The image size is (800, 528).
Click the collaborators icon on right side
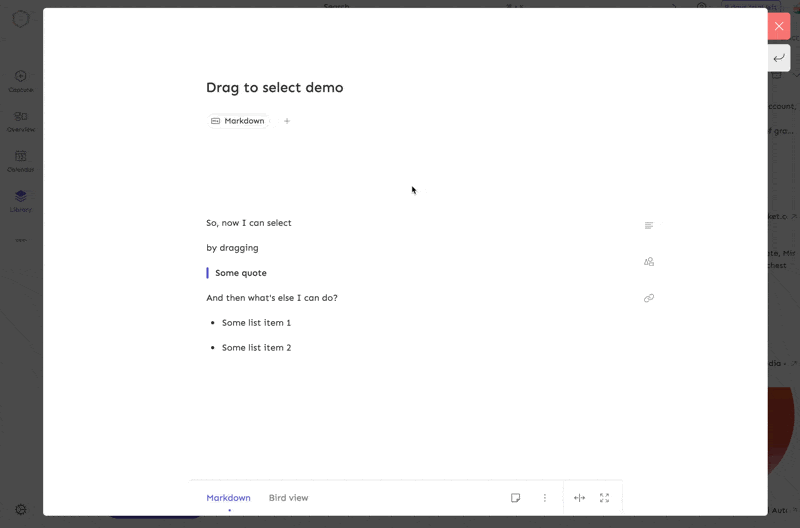[x=649, y=262]
